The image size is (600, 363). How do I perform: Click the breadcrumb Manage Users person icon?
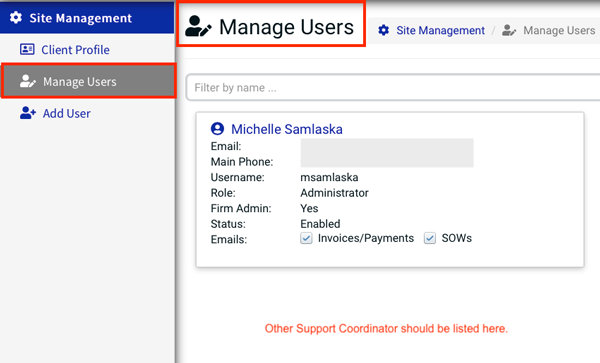point(509,30)
